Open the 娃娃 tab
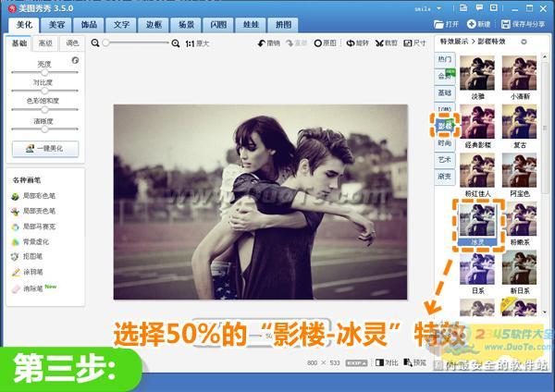The width and height of the screenshot is (555, 392). [251, 25]
